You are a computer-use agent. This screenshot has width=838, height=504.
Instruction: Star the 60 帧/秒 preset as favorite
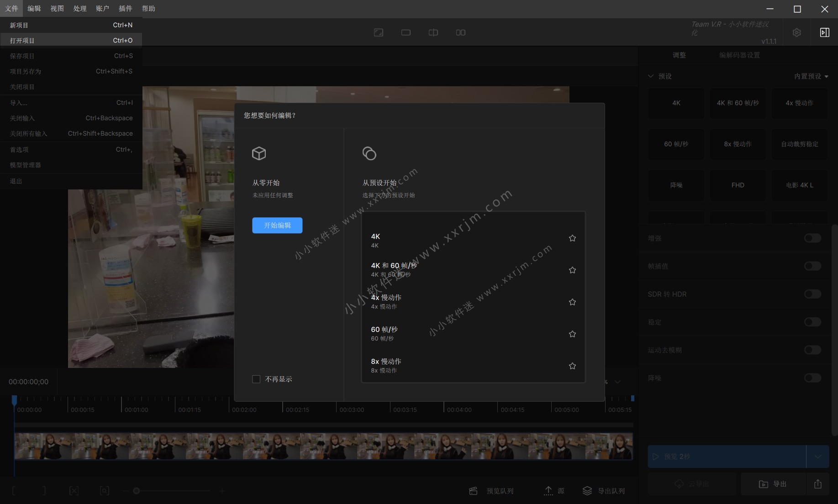click(572, 334)
